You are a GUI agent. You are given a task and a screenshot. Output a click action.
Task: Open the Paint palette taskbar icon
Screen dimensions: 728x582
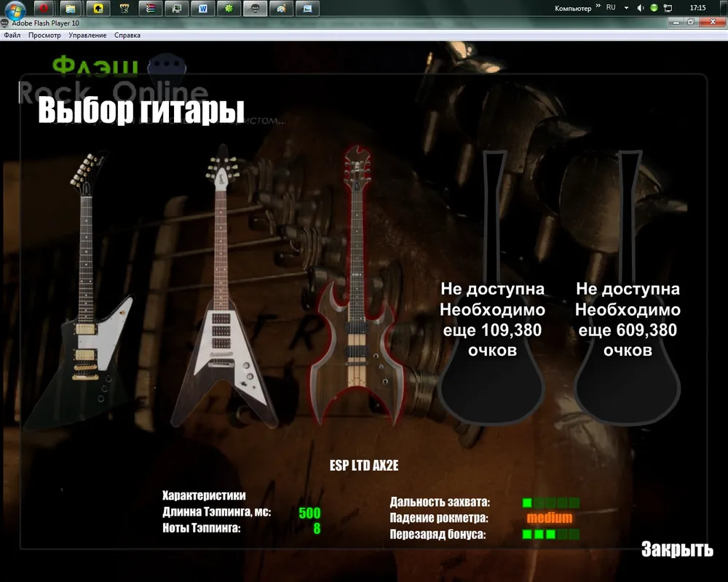click(x=281, y=8)
